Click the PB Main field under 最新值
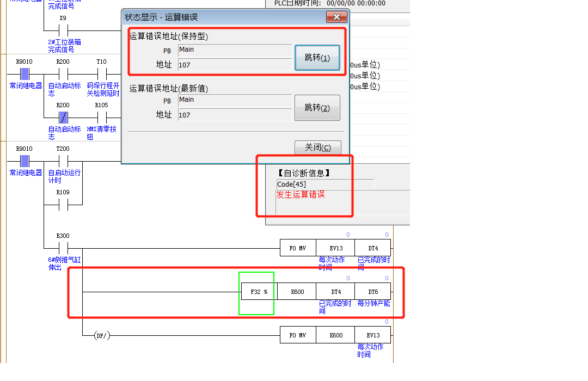The image size is (588, 381). pos(234,100)
